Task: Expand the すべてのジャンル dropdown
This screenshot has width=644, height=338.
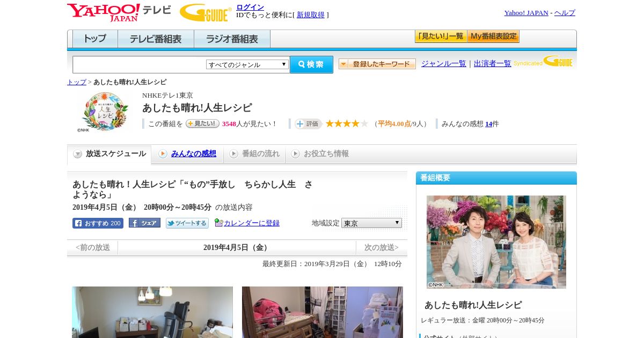Action: coord(247,64)
